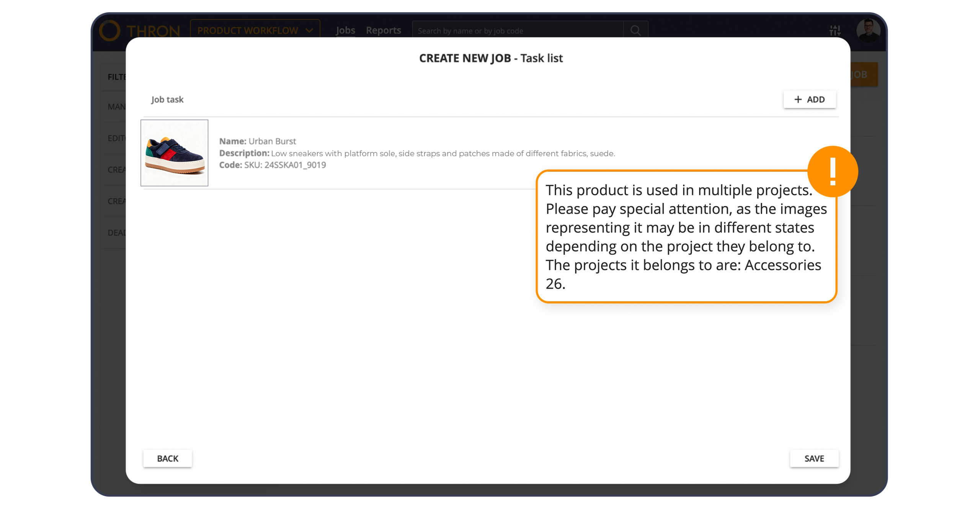Select the Jobs menu item
Screen dimensions: 980x508
coord(345,30)
